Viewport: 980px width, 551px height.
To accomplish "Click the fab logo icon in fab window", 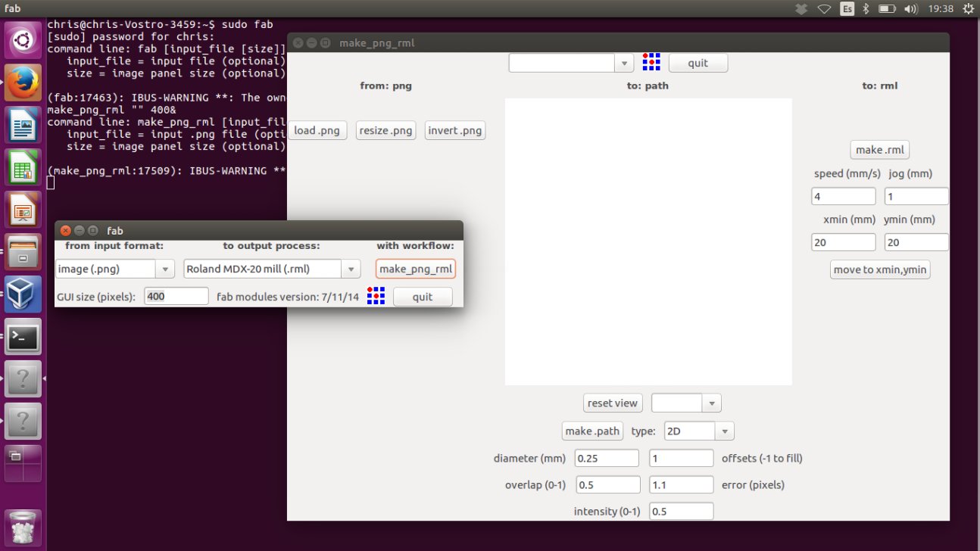I will tap(376, 296).
